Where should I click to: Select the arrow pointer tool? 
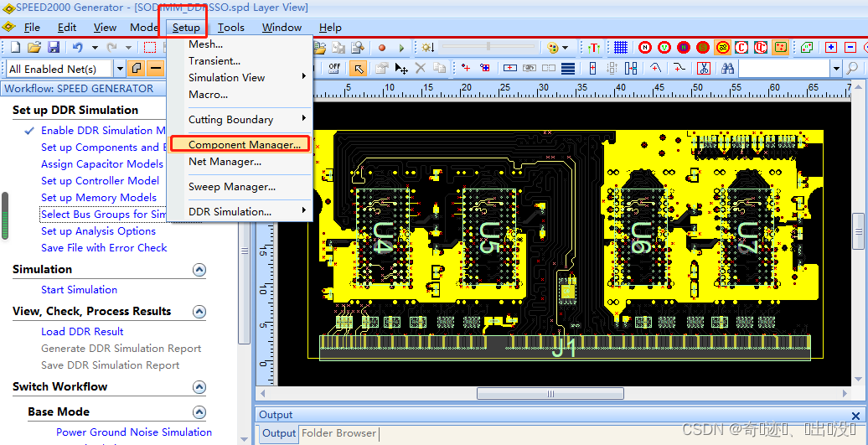[x=359, y=69]
